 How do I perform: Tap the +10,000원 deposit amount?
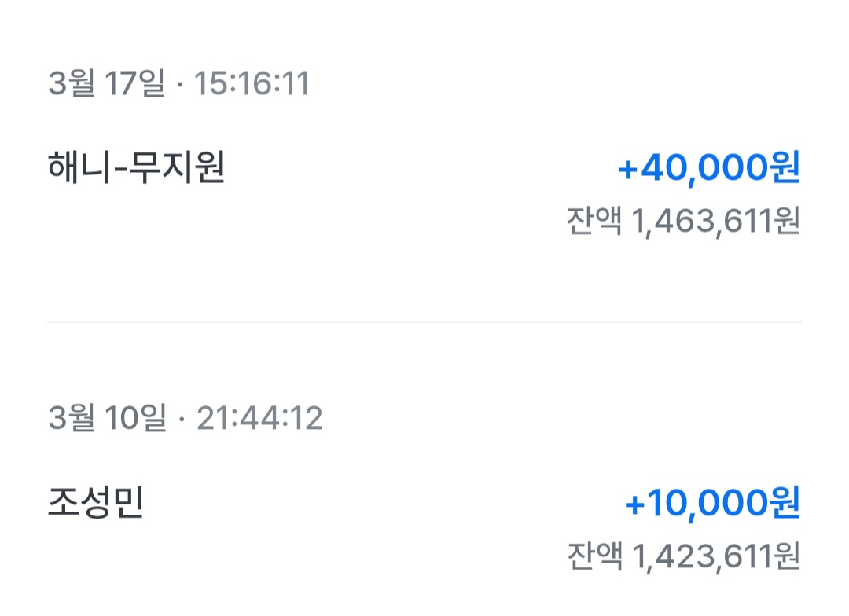coord(712,504)
